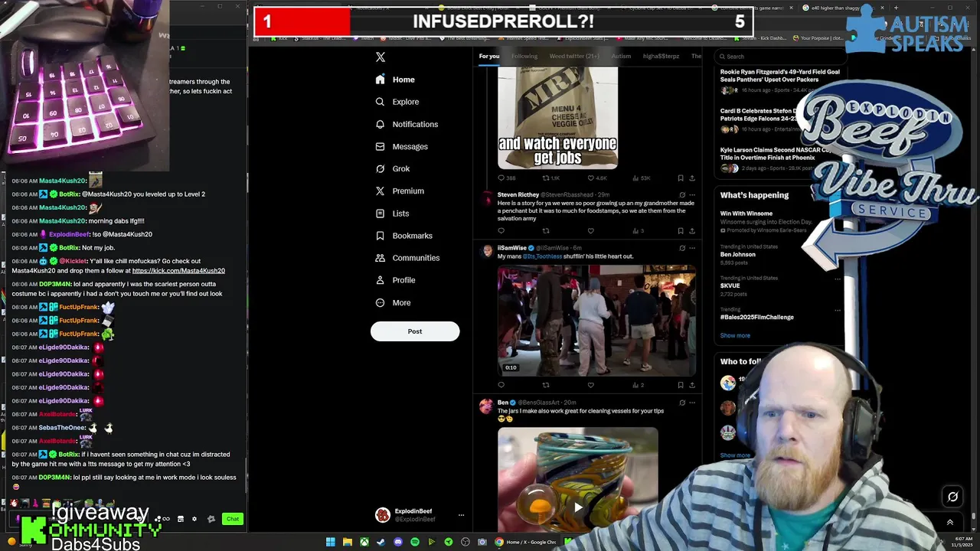The height and width of the screenshot is (551, 980).
Task: Open the Ben Johnson trending topic
Action: point(738,254)
